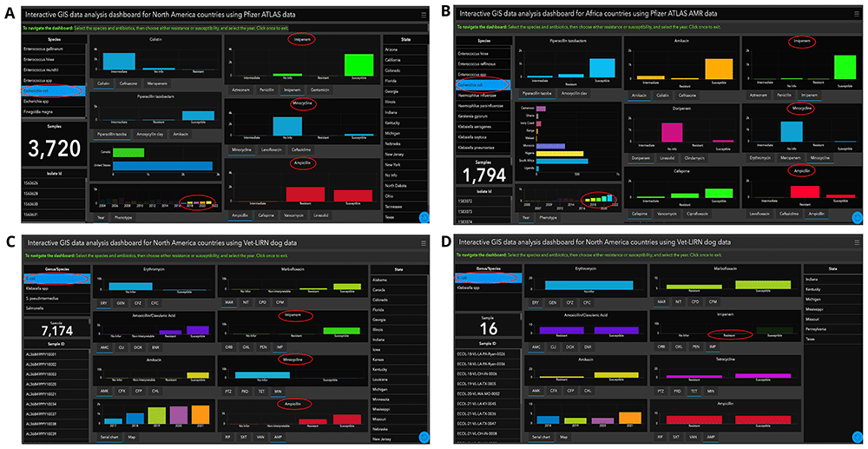Click blue reset circle icon in panel D
The image size is (868, 449).
[858, 437]
